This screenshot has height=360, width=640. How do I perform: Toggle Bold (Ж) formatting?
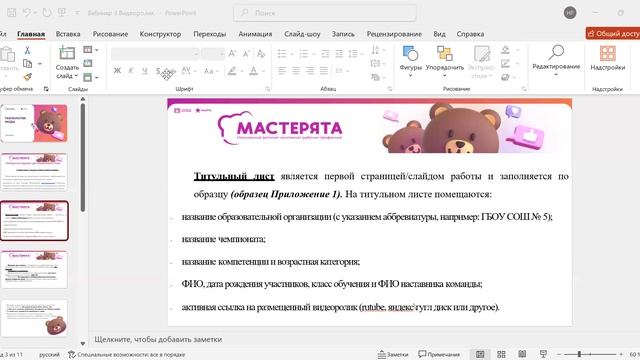(117, 71)
